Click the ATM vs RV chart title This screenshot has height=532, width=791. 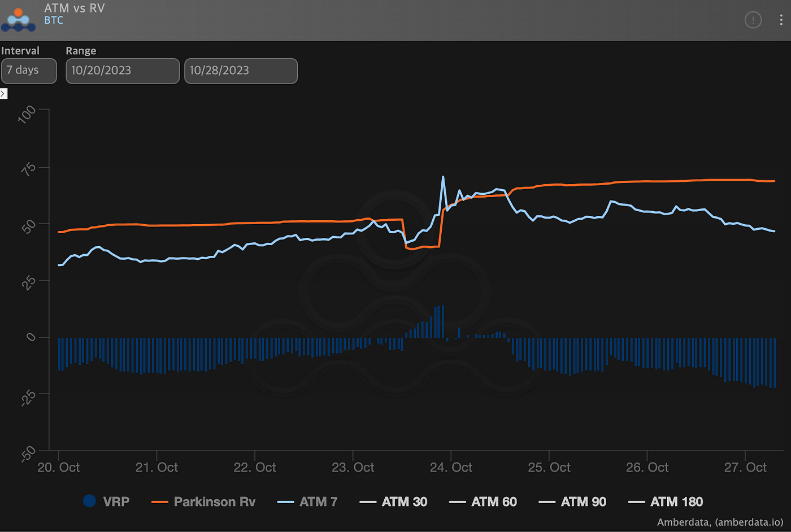[74, 10]
